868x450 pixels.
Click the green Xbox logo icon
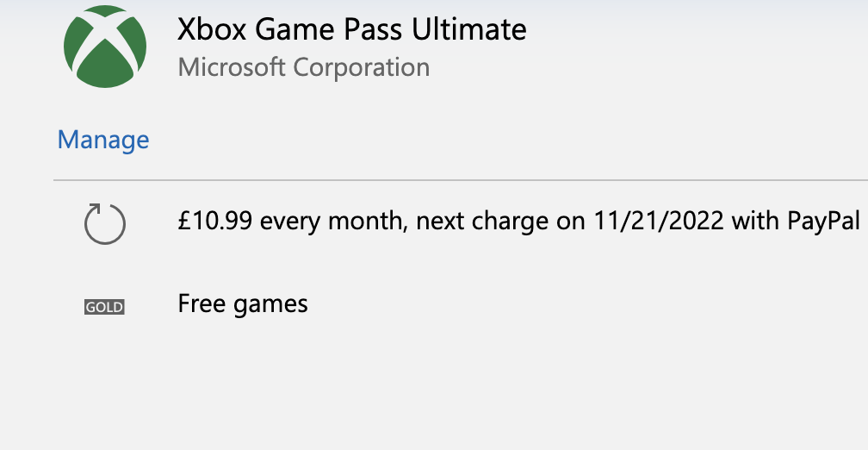tap(105, 46)
